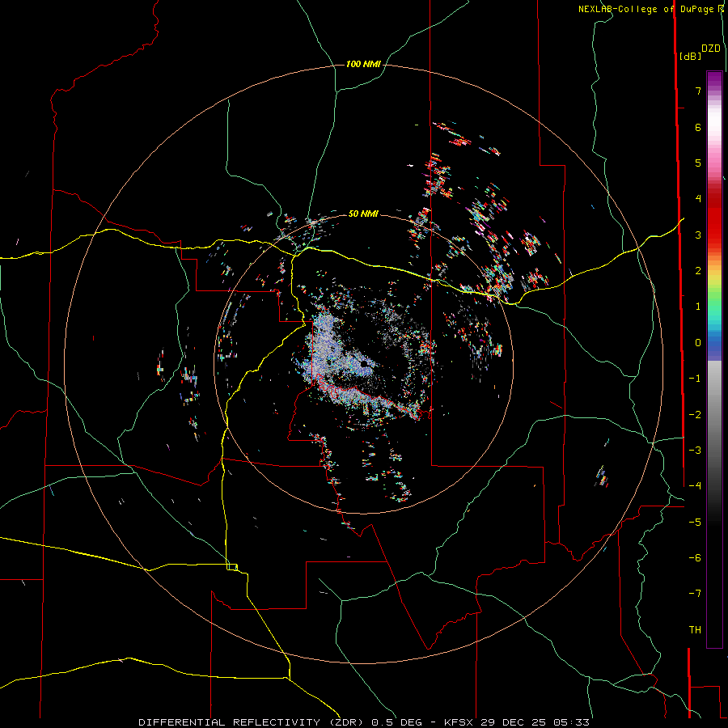Click the "100 NMI" range ring label
728x728 pixels.
[x=363, y=64]
